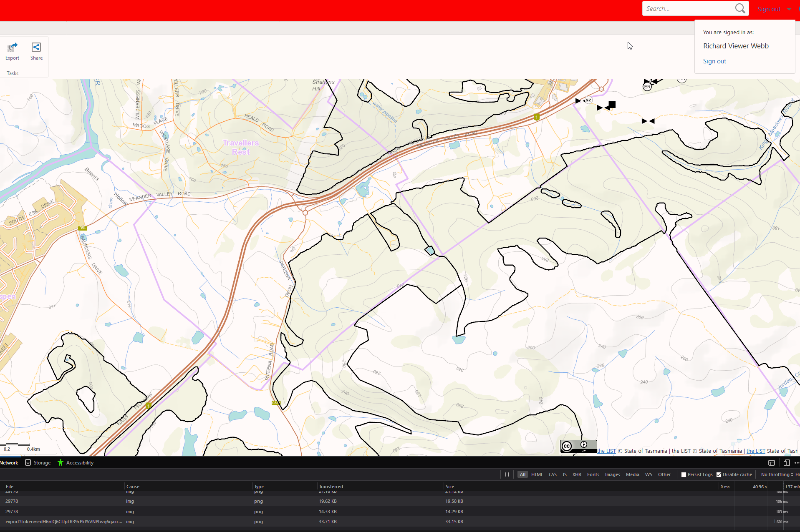This screenshot has height=532, width=800.
Task: Click the search magnifier icon
Action: [740, 8]
